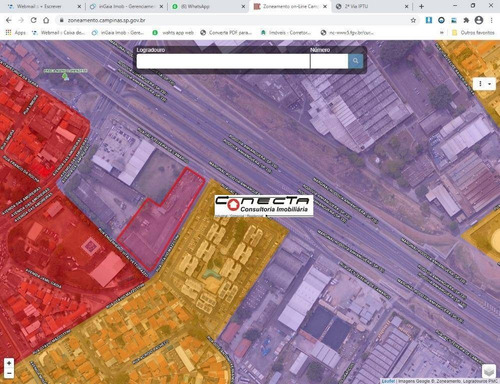Open the inGaia Imob bookmark
This screenshot has height=384, width=500.
point(118,33)
